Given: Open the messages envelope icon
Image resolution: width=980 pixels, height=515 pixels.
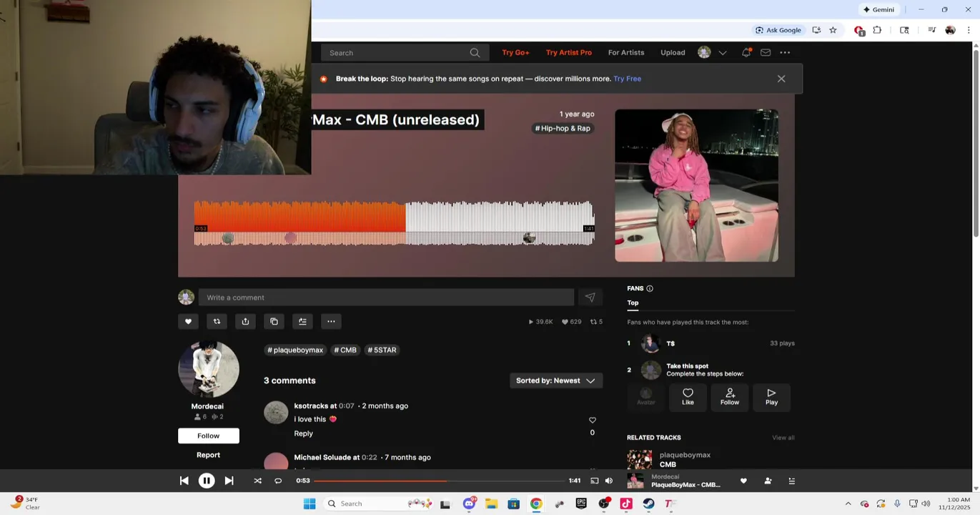Looking at the screenshot, I should [766, 52].
